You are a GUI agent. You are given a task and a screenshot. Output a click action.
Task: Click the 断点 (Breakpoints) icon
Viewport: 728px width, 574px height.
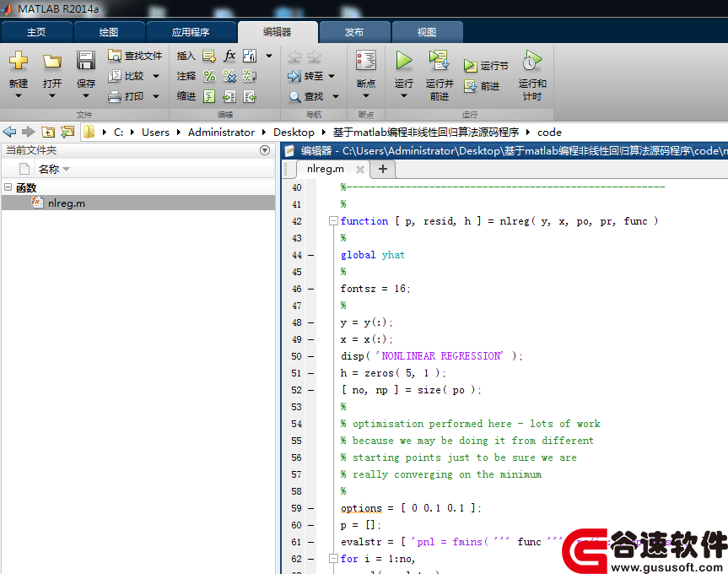click(366, 61)
